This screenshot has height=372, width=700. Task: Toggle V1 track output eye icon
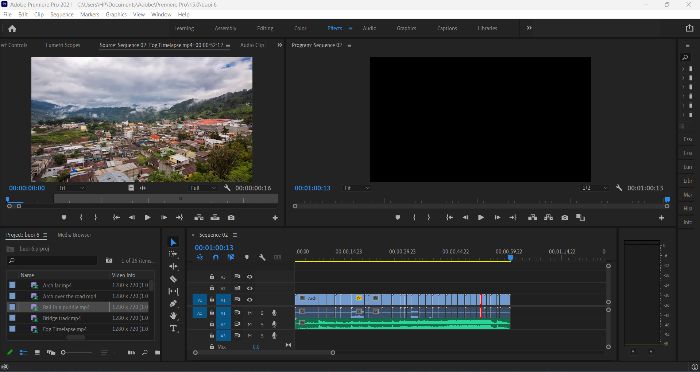coord(250,300)
